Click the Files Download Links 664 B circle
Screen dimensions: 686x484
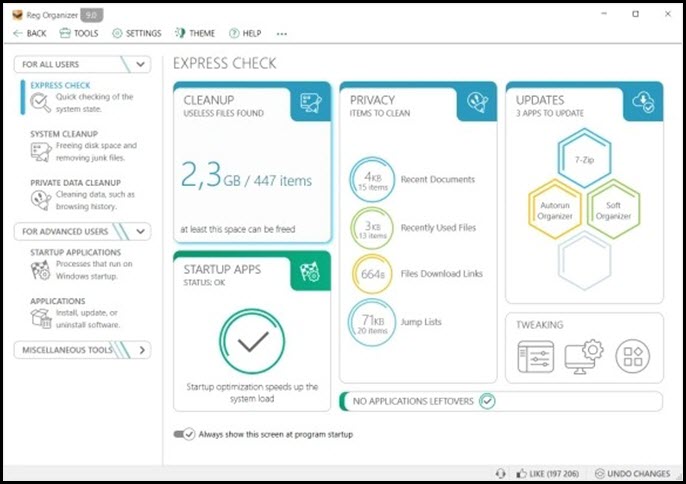tap(372, 274)
